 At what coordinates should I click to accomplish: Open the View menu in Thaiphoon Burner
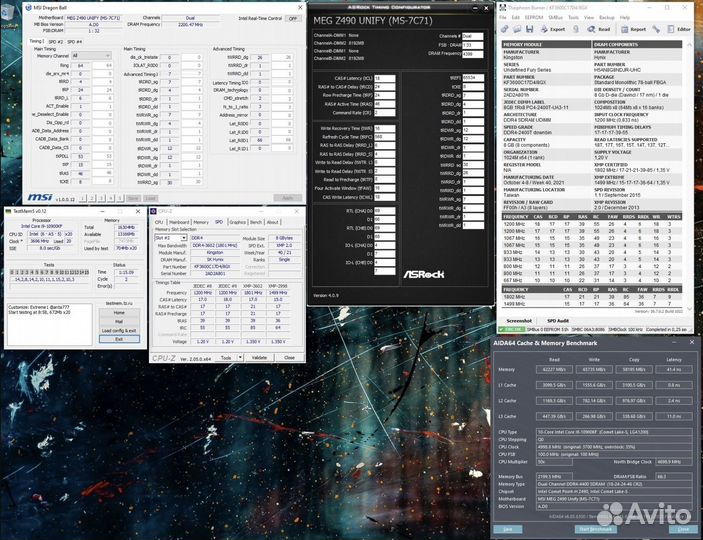point(589,17)
